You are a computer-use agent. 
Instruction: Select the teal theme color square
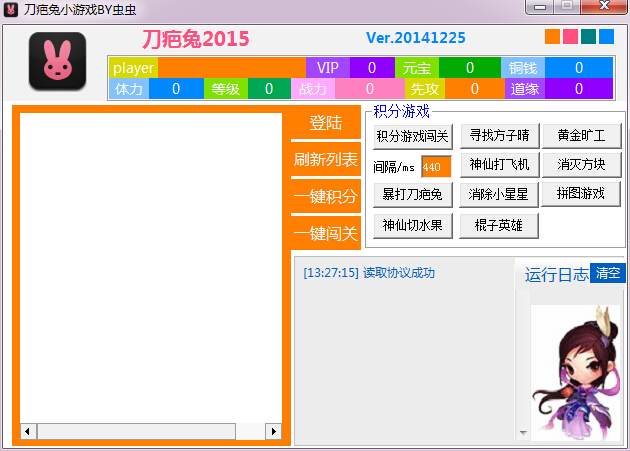pos(588,37)
